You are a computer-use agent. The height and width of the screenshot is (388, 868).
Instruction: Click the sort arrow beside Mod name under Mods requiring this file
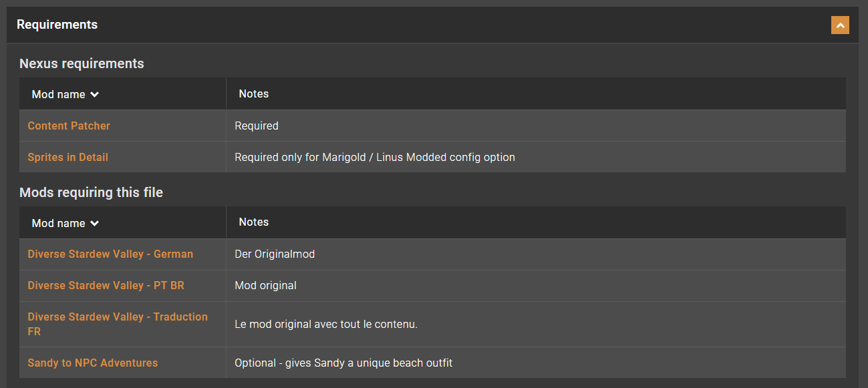[95, 224]
